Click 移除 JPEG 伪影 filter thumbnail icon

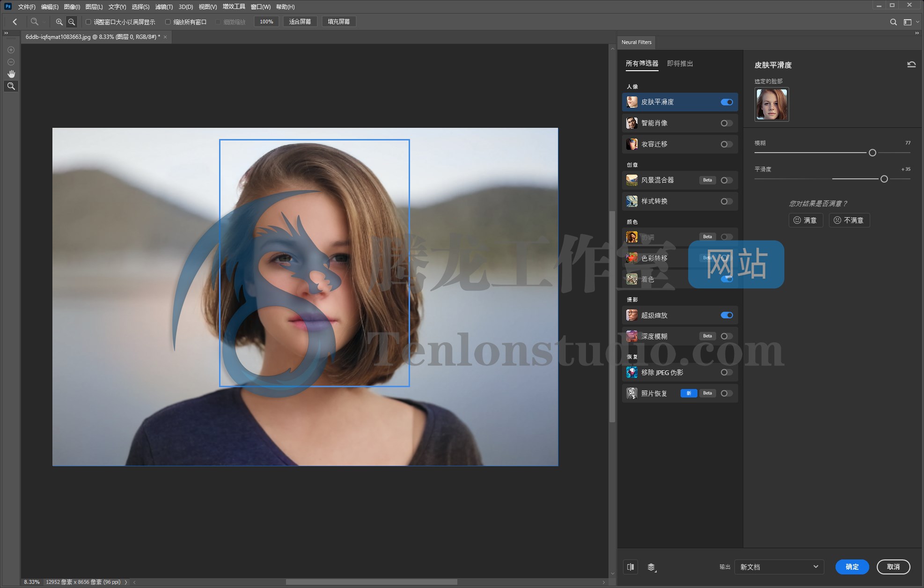632,373
